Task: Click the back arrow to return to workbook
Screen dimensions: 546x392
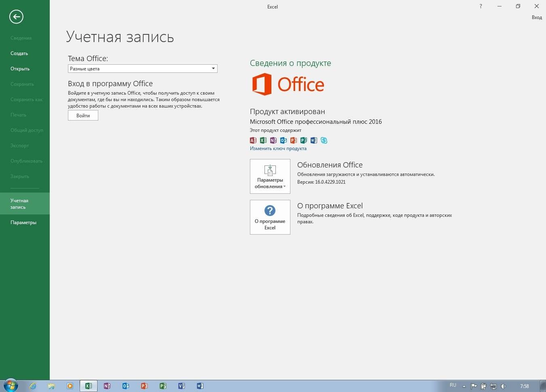Action: (16, 17)
